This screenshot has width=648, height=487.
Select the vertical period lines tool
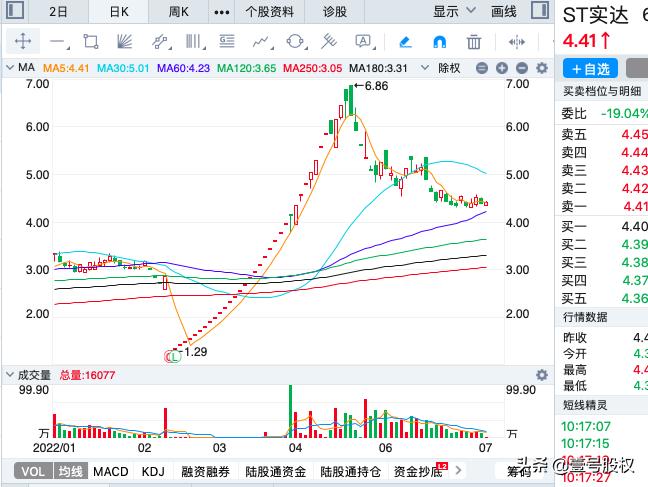pyautogui.click(x=194, y=42)
